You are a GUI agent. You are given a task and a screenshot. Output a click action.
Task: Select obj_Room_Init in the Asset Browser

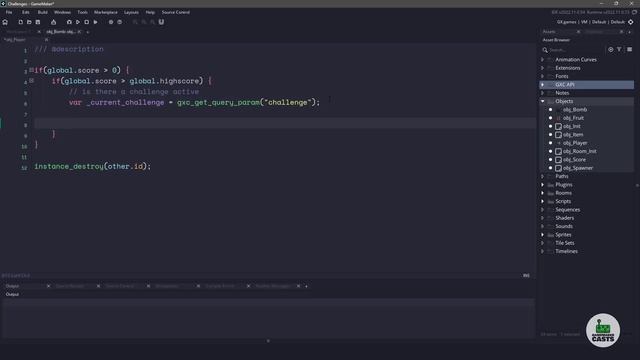580,151
